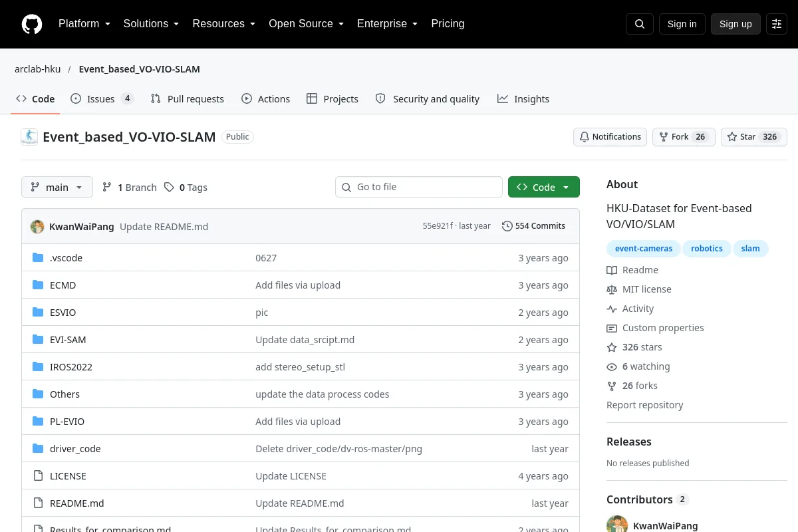
Task: Open the 554 Commits link
Action: (x=534, y=226)
